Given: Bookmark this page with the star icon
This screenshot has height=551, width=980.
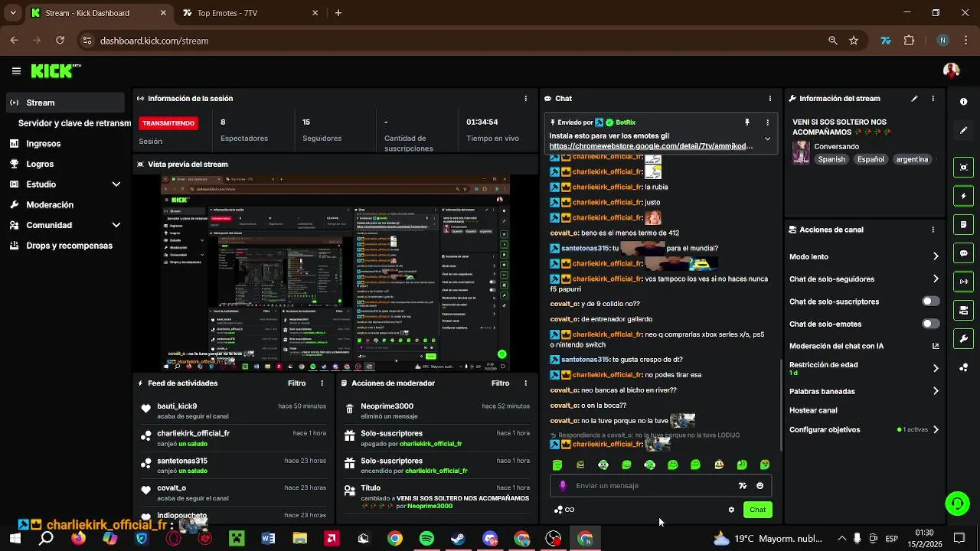Looking at the screenshot, I should pos(854,41).
